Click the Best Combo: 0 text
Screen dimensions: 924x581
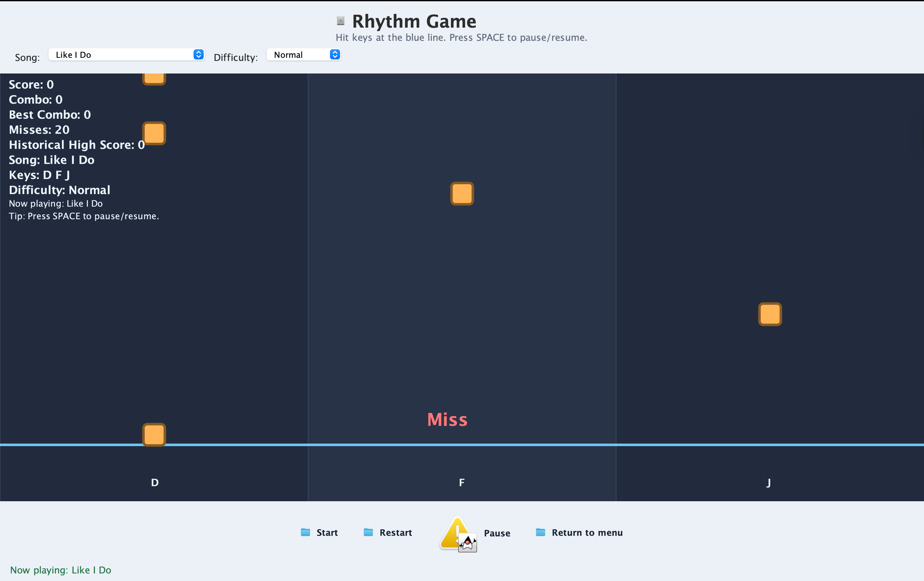click(x=50, y=115)
